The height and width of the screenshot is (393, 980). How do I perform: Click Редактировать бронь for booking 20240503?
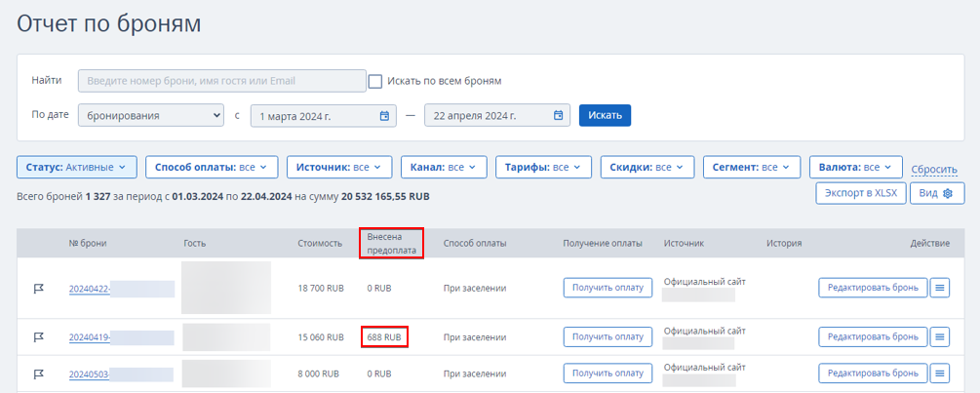coord(873,373)
